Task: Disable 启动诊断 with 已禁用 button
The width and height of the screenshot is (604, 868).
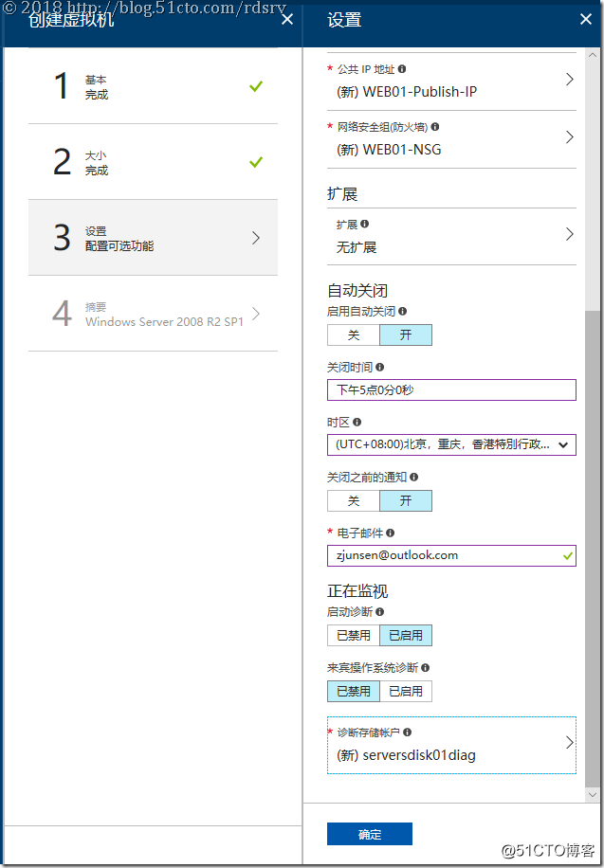Action: (x=354, y=635)
